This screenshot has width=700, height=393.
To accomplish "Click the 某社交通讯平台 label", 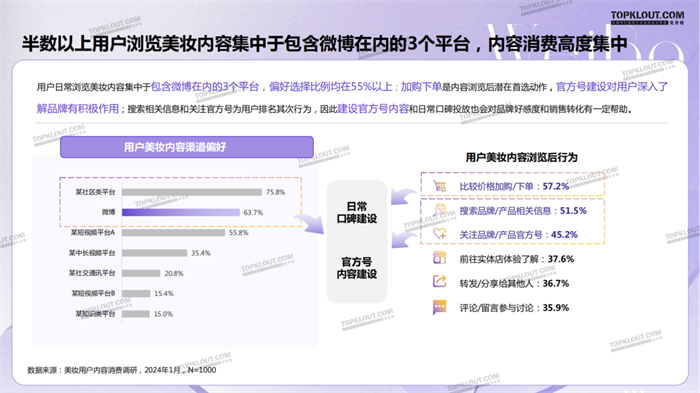I will [92, 273].
